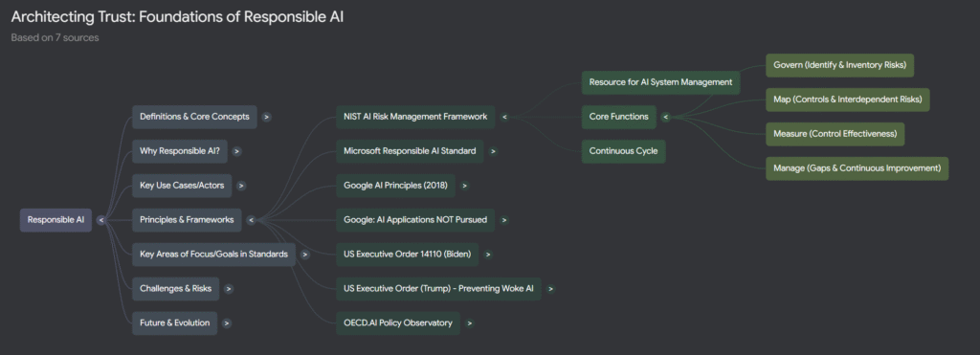Collapse NIST AI Risk Management Framework chevron

point(505,117)
